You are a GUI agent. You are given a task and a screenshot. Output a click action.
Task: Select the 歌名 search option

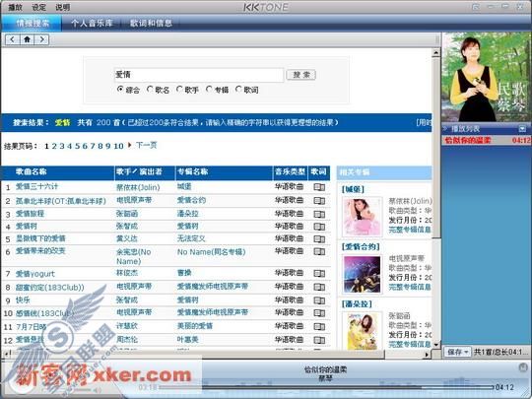point(150,90)
